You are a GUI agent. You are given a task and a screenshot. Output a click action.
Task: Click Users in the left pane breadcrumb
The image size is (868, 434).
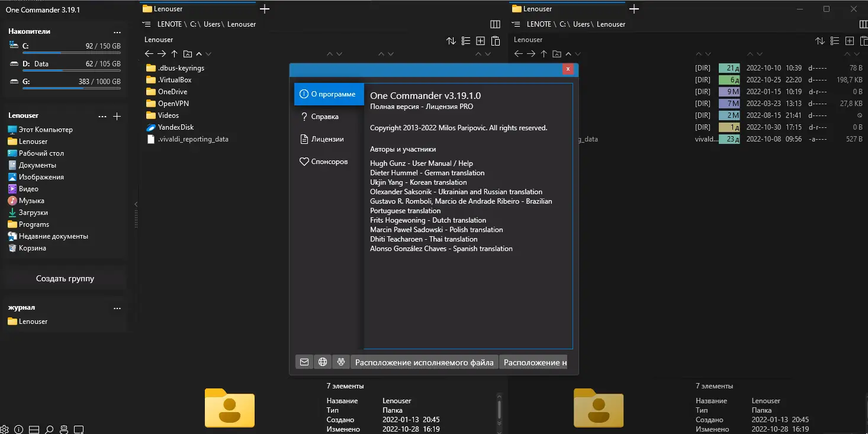click(212, 24)
